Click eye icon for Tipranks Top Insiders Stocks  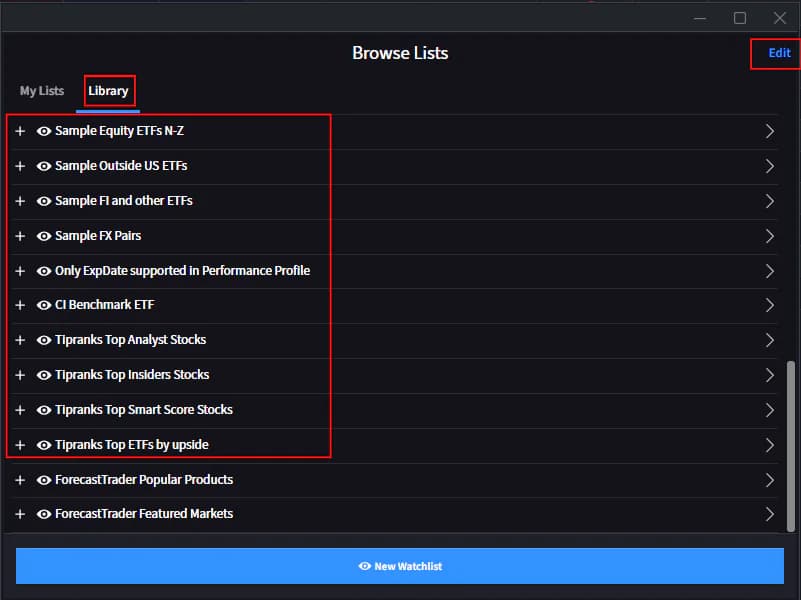coord(44,375)
